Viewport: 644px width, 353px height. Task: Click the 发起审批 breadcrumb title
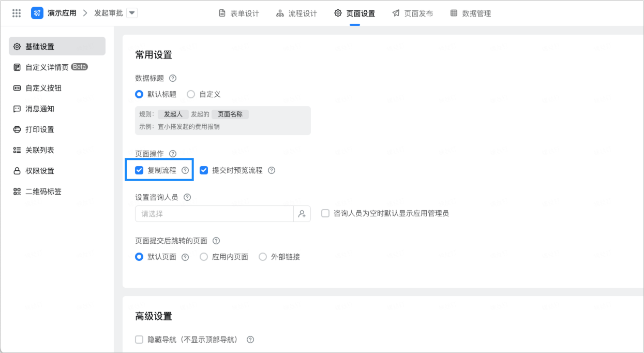pos(109,13)
